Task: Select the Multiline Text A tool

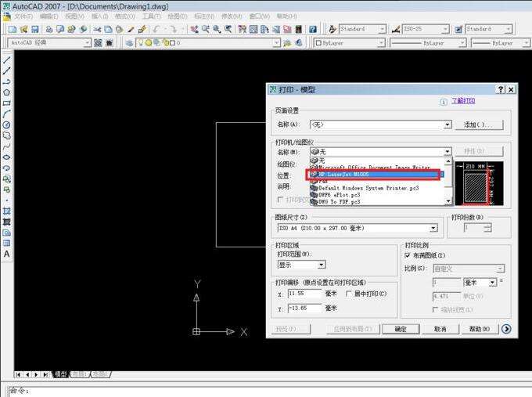Action: click(6, 254)
